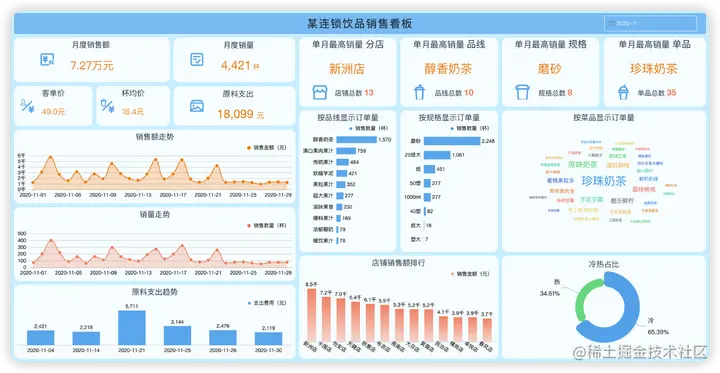The width and height of the screenshot is (720, 373).
Task: Click the store bar labeled 3.7千
Action: pyautogui.click(x=487, y=329)
